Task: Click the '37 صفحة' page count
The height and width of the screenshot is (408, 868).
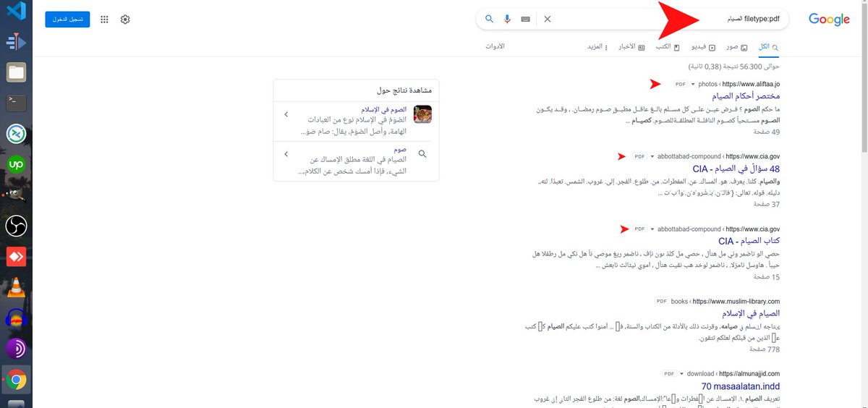Action: tap(766, 205)
